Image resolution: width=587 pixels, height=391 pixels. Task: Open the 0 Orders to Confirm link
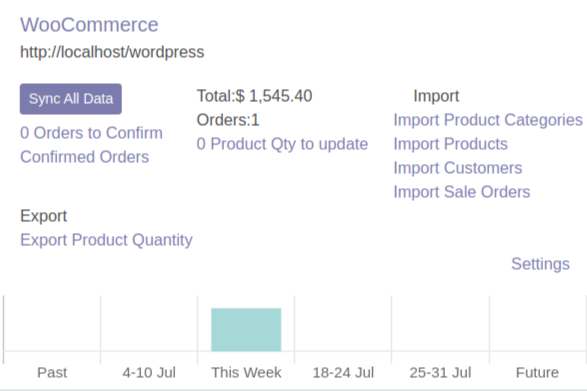(x=91, y=133)
